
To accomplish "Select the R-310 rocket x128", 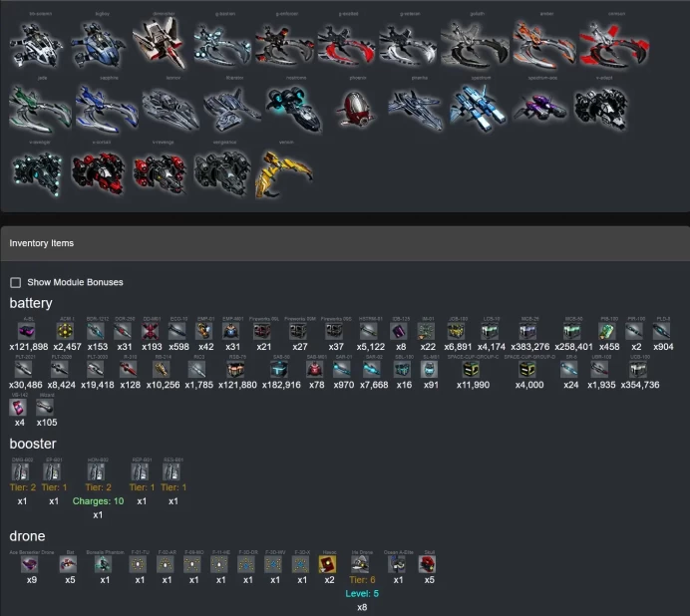I will 128,369.
